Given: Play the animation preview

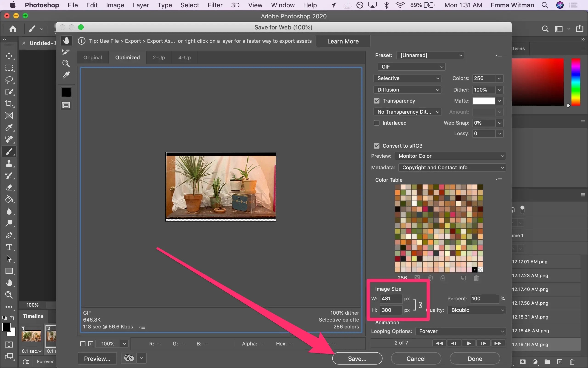Looking at the screenshot, I should tap(469, 343).
